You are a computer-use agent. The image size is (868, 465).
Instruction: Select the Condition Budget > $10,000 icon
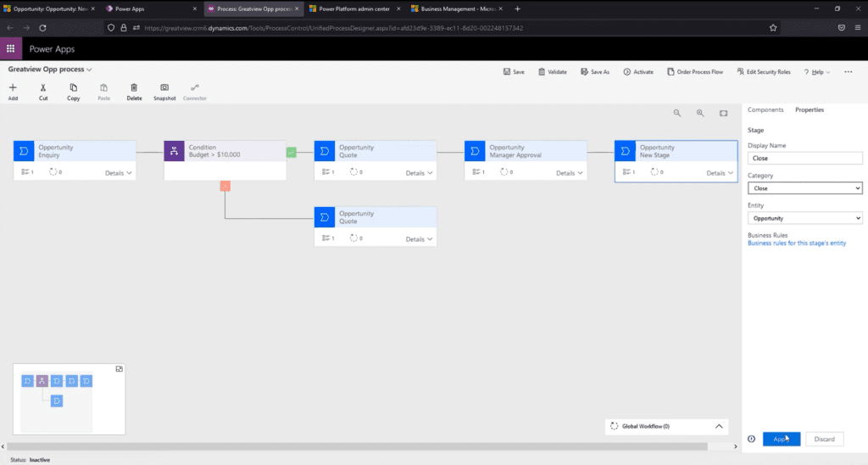(174, 151)
